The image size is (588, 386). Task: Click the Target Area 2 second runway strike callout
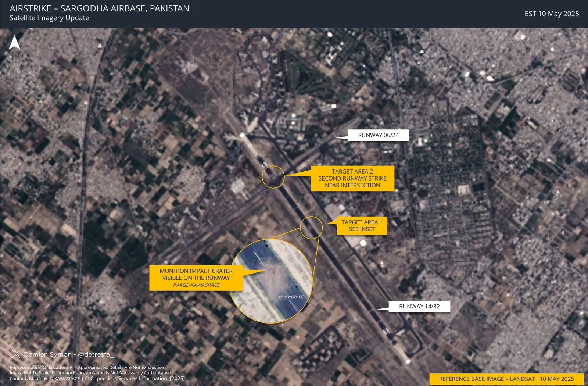point(352,178)
